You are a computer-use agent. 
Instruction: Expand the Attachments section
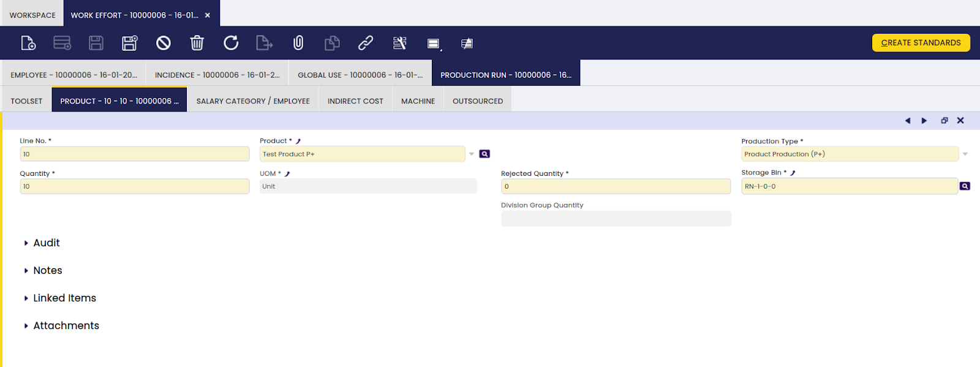(66, 326)
